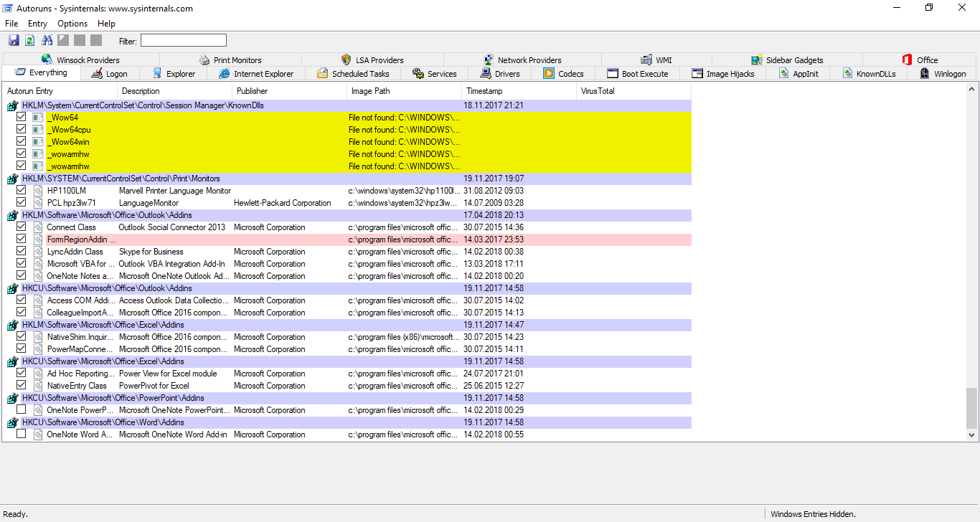Switch to the Image Hijacks tab
This screenshot has height=522, width=980.
pos(722,74)
